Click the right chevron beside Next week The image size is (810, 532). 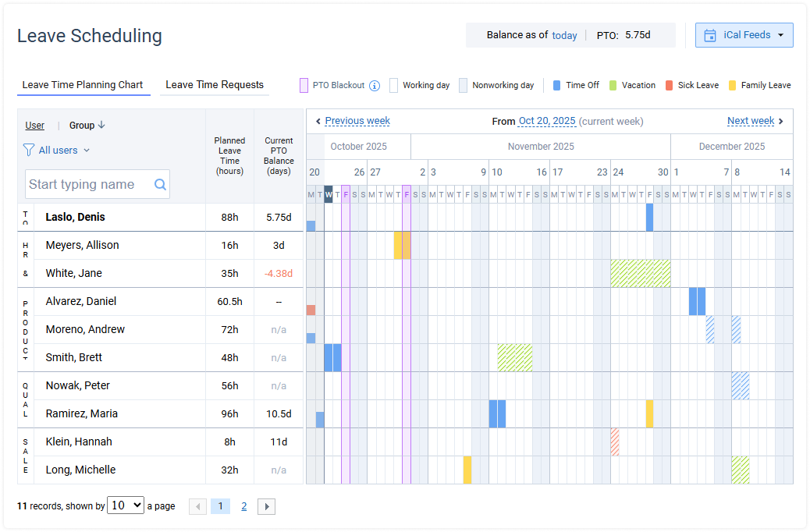point(781,121)
